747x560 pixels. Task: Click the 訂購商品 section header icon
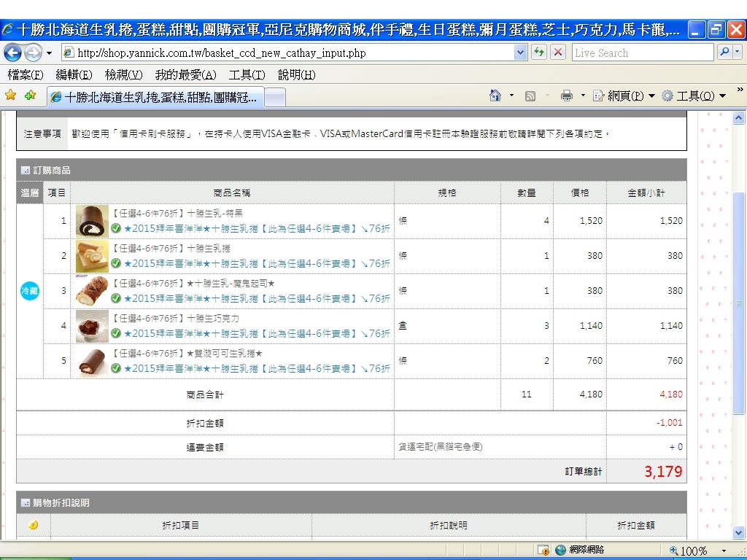(x=26, y=171)
